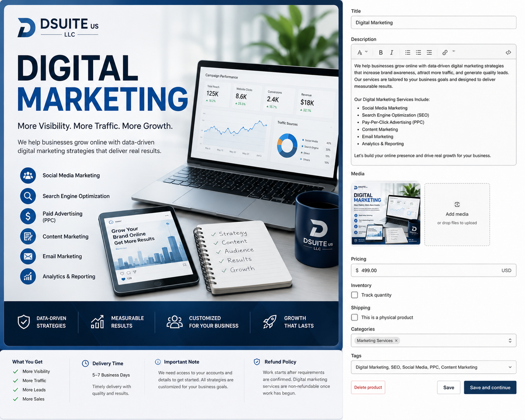Click 'More Leads' list item
The image size is (525, 420).
(x=34, y=390)
